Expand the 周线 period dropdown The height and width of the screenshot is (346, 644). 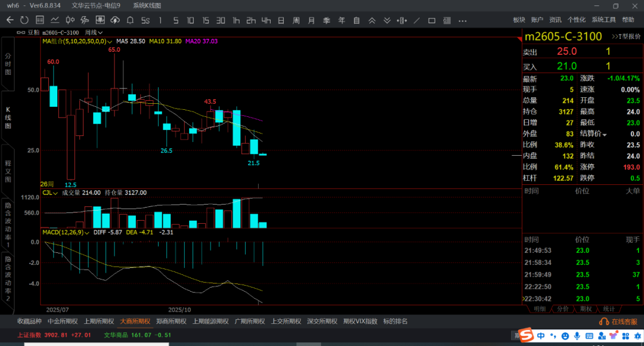(94, 32)
